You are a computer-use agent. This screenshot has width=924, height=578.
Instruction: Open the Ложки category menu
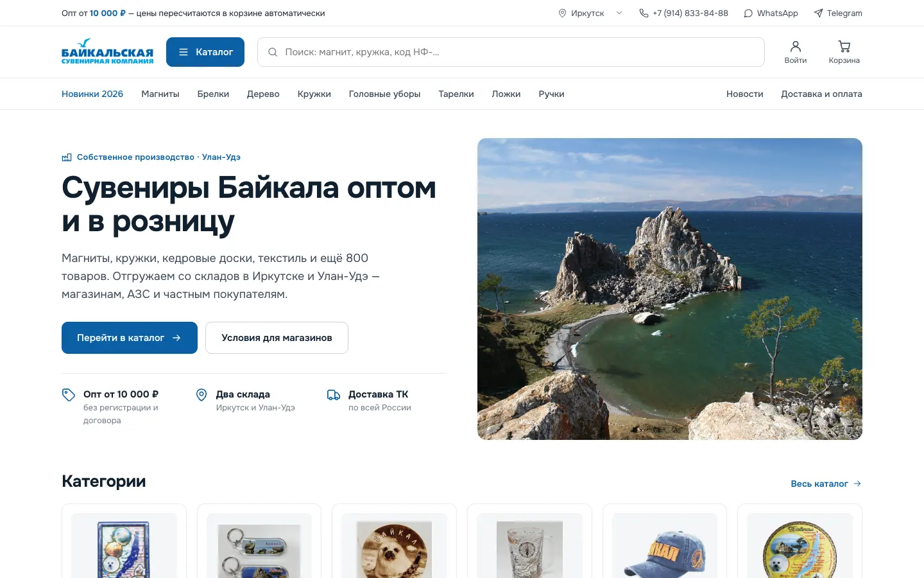pos(506,94)
